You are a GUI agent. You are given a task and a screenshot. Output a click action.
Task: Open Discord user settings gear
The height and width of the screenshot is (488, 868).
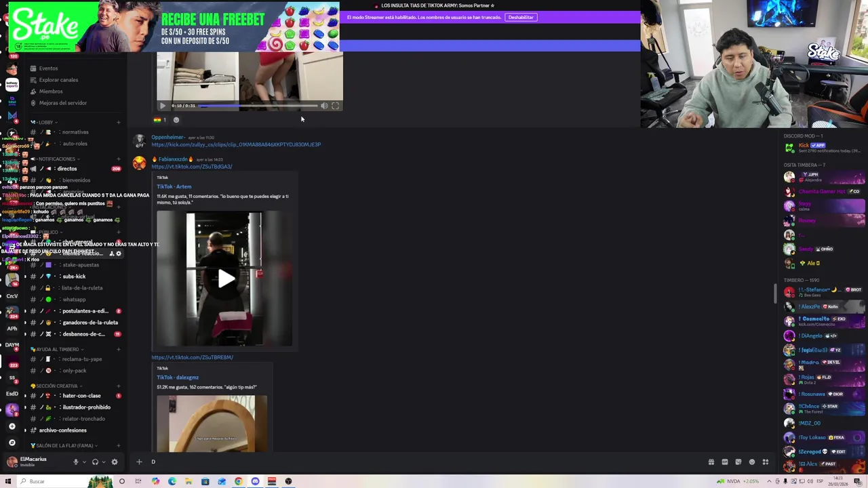tap(115, 462)
